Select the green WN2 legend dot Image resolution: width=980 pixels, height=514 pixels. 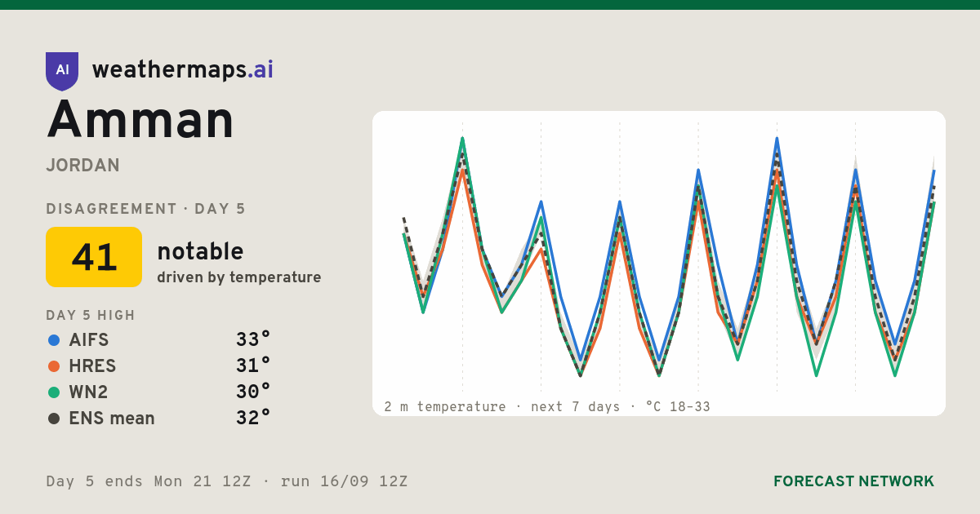[x=54, y=392]
